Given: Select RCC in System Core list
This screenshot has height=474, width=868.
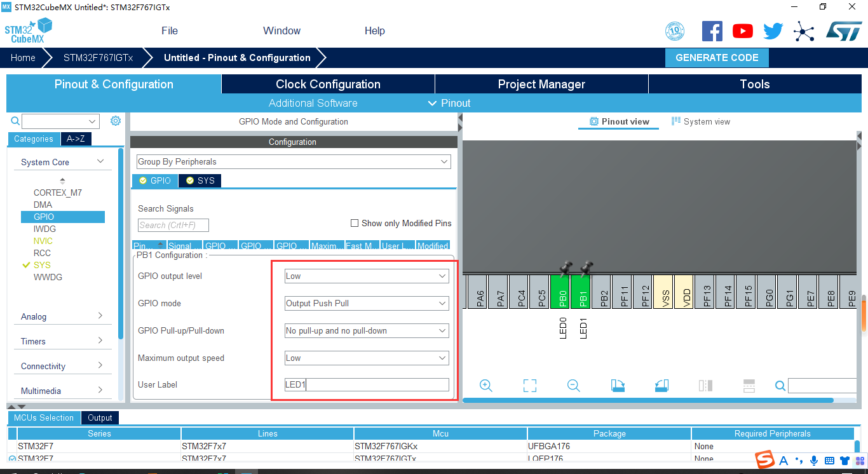Looking at the screenshot, I should coord(42,253).
